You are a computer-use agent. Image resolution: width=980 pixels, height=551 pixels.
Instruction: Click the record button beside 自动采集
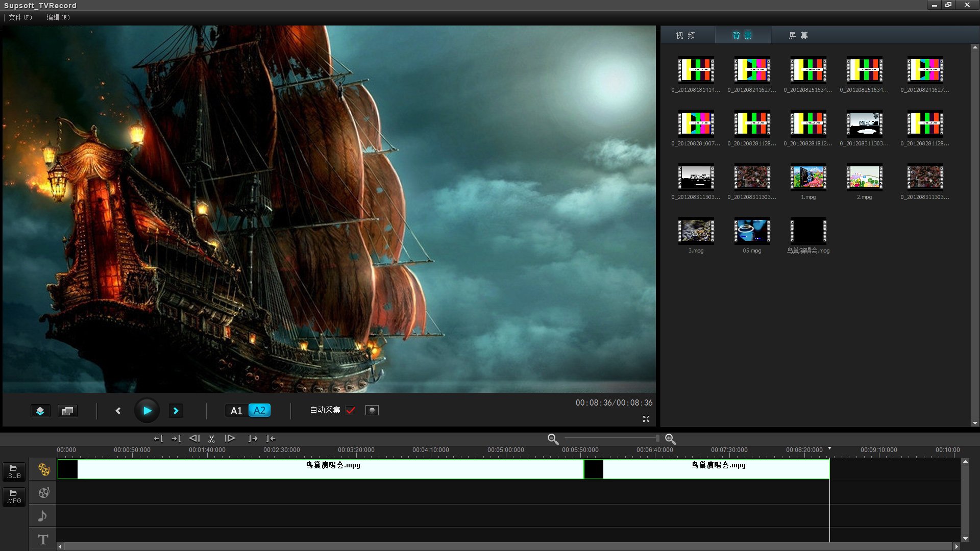pos(372,410)
